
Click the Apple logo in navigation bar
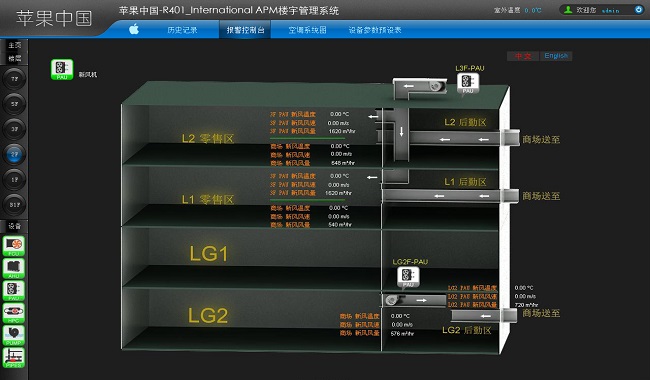point(134,29)
